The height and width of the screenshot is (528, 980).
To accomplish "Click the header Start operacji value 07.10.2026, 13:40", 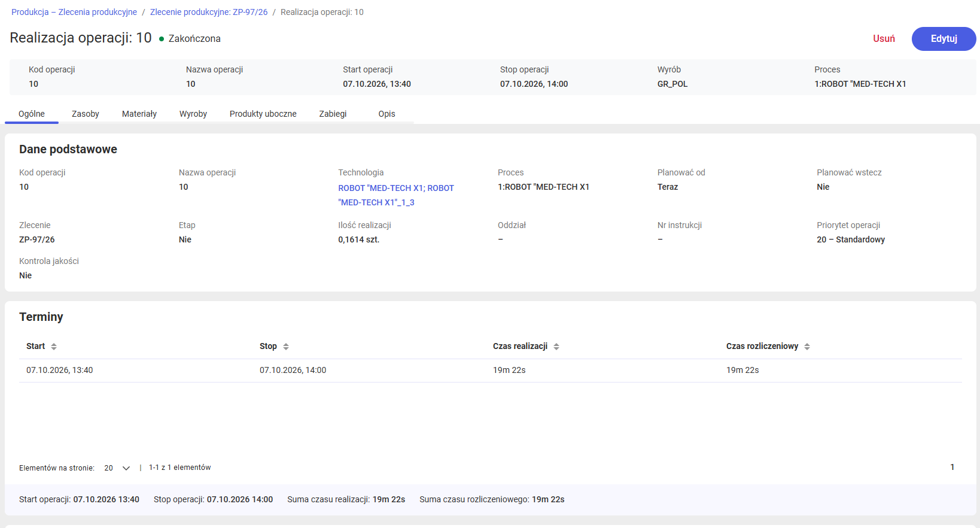I will [377, 84].
